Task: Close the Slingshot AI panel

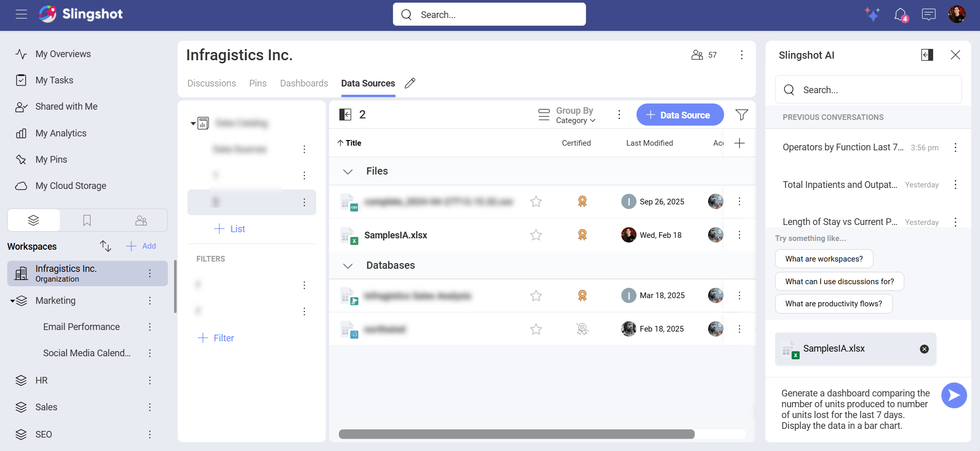Action: [955, 55]
